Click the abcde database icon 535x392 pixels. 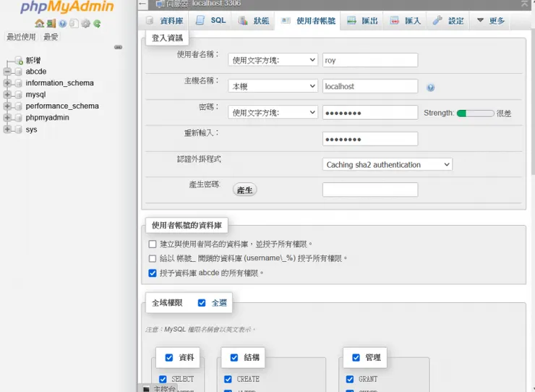pyautogui.click(x=19, y=72)
